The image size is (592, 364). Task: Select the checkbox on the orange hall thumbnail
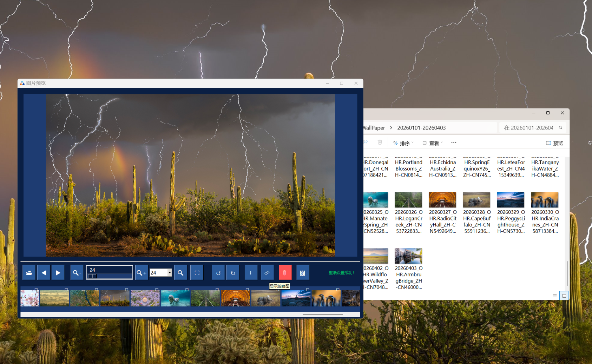(247, 290)
